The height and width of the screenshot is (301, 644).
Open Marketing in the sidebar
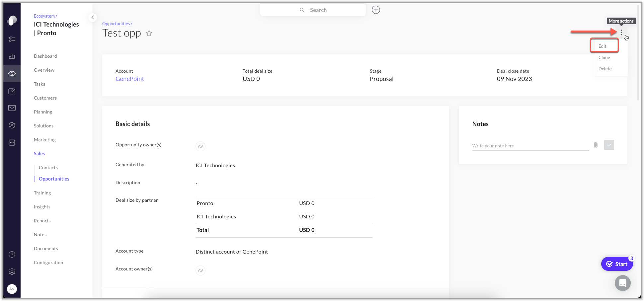[45, 140]
